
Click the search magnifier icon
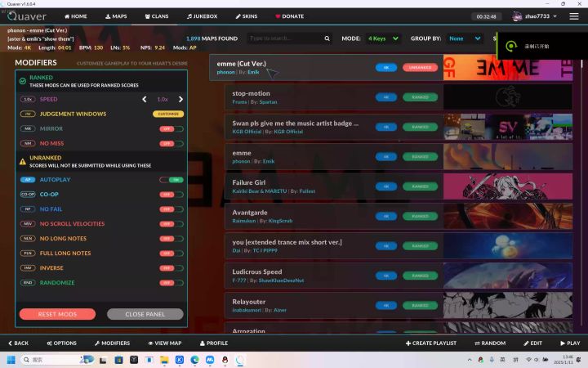[x=327, y=38]
